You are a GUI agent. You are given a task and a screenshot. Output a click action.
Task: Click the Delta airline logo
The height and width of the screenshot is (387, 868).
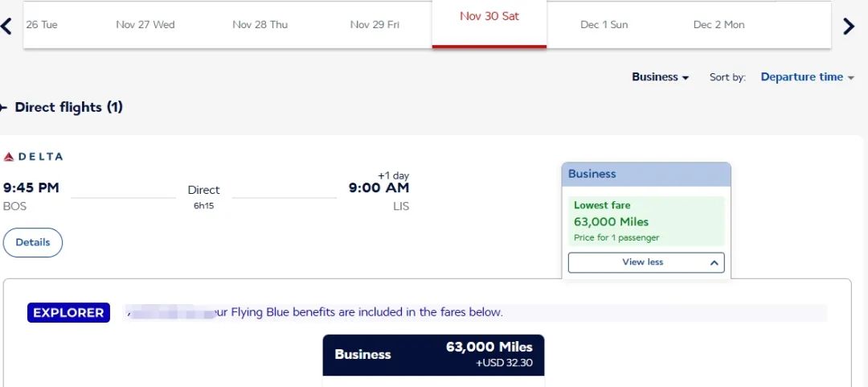tap(33, 156)
